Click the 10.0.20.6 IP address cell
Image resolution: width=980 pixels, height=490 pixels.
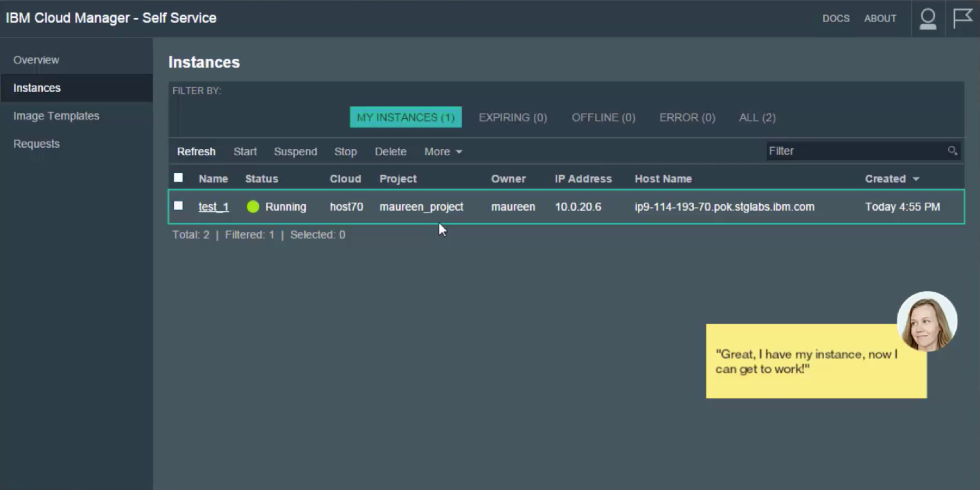578,207
